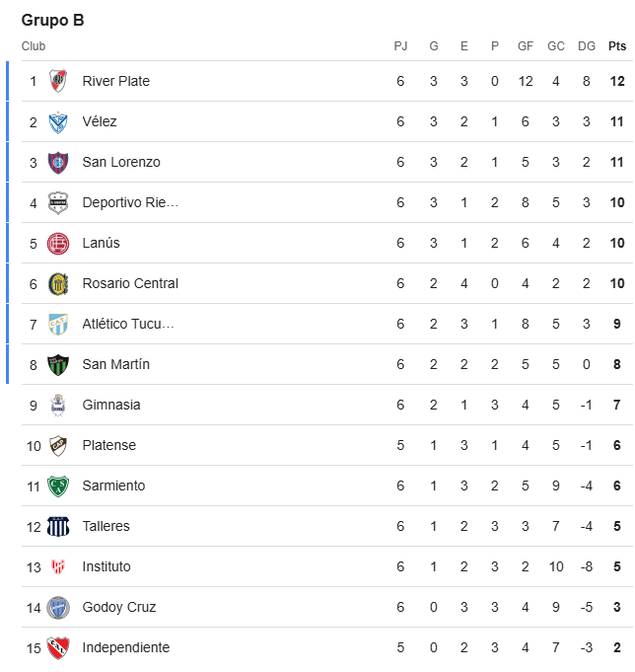
Task: Click the Vélez club crest
Action: click(x=58, y=122)
